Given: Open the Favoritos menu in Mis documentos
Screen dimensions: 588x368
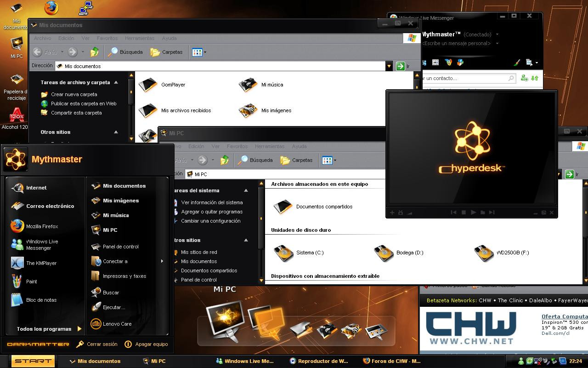Looking at the screenshot, I should tap(107, 38).
